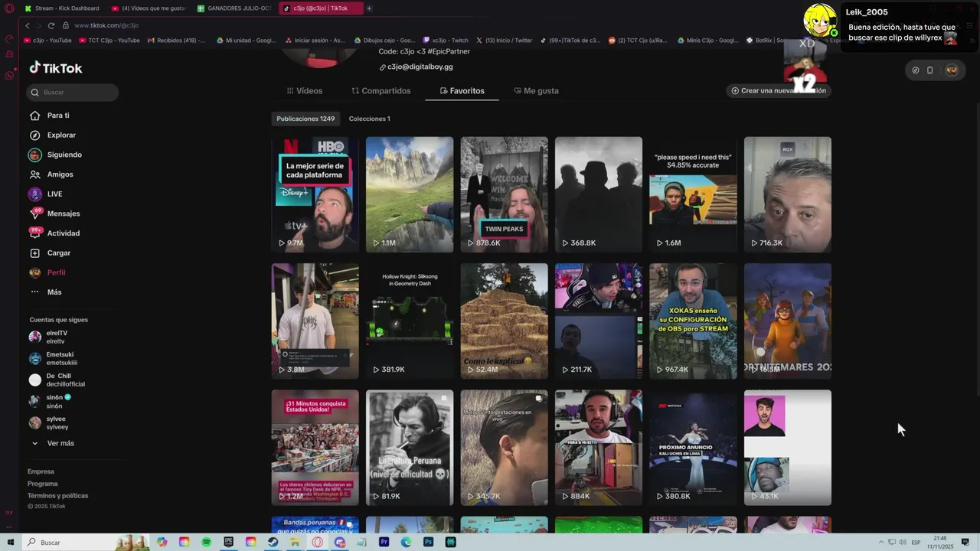Click the TikTok logo

[x=56, y=67]
